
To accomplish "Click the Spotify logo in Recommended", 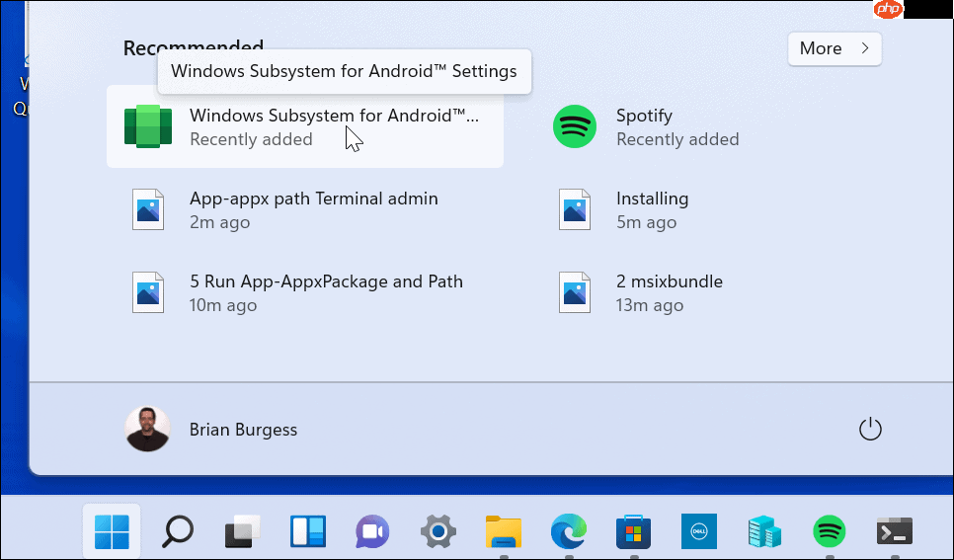I will pos(575,126).
